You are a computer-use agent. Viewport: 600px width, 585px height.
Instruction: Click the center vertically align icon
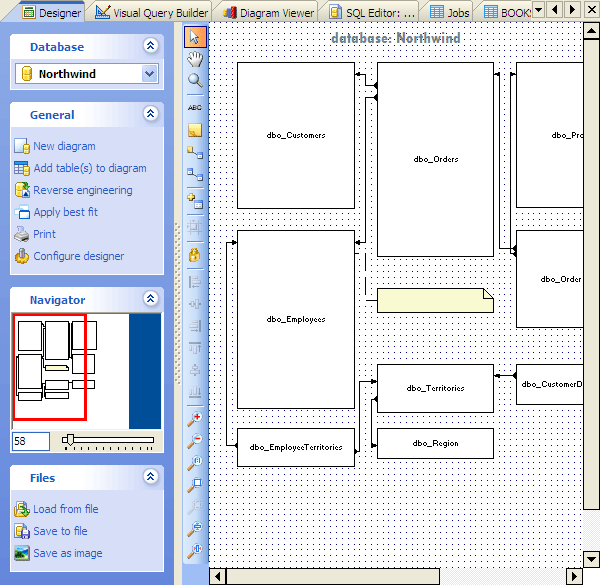point(195,370)
